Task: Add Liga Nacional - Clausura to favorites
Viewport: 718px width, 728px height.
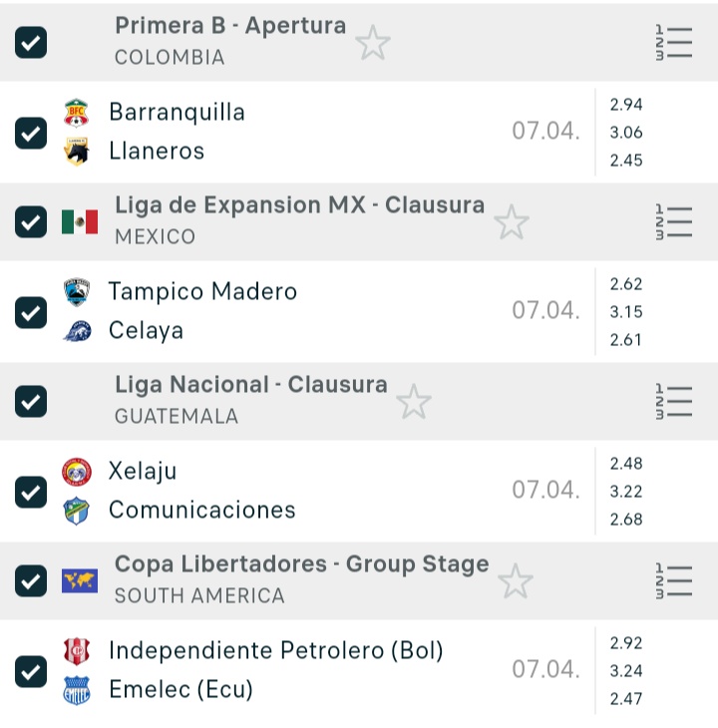Action: coord(414,402)
